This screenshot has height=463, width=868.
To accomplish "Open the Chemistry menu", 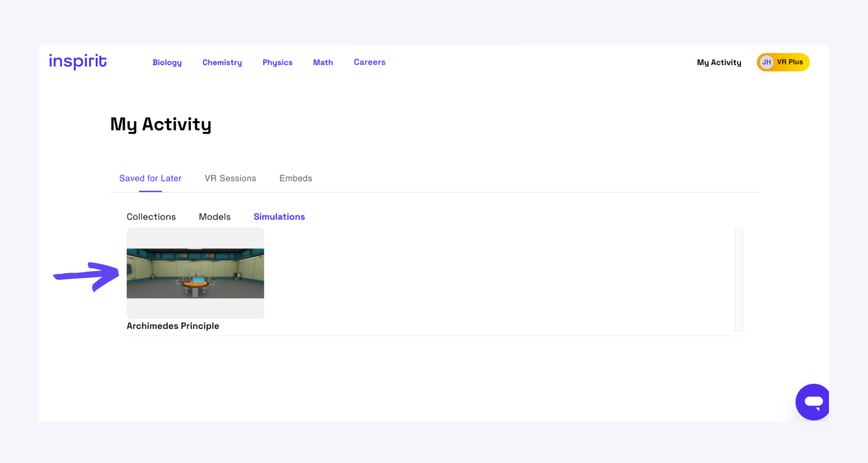I will tap(222, 62).
